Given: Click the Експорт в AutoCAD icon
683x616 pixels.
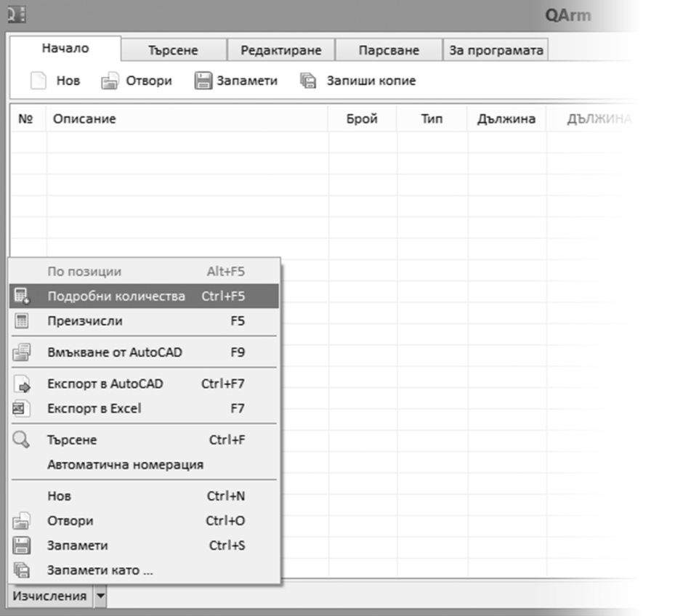Looking at the screenshot, I should [22, 384].
